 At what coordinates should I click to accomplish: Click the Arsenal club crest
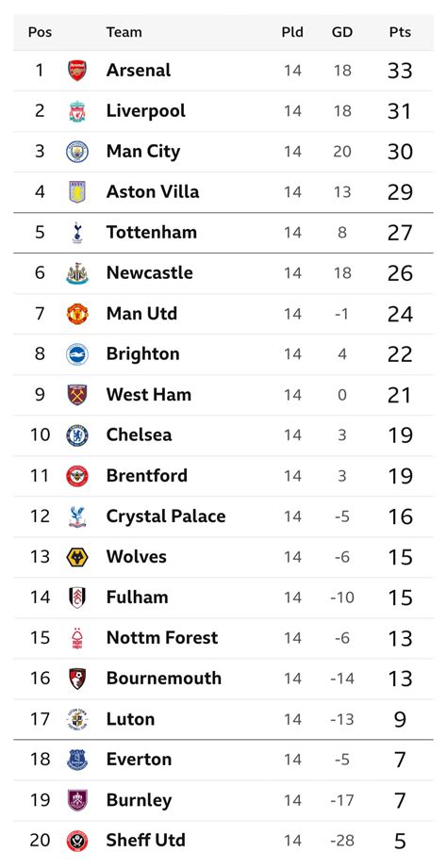pos(77,71)
